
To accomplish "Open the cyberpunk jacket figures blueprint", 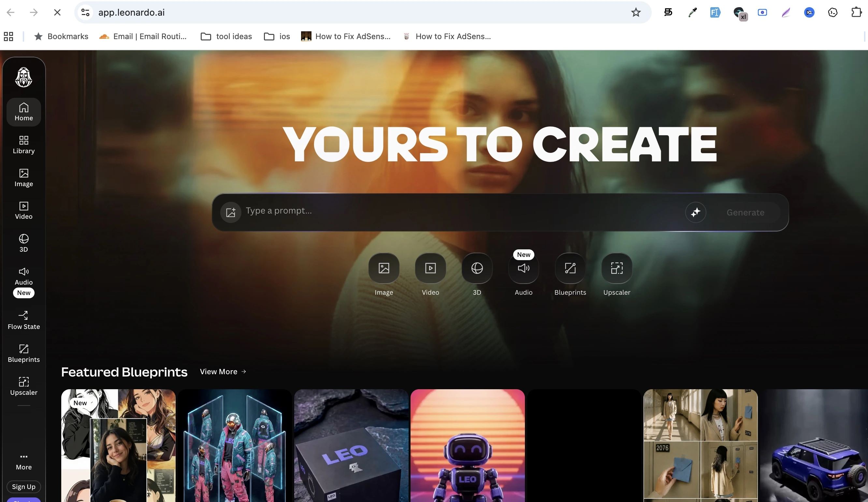I will [x=235, y=446].
